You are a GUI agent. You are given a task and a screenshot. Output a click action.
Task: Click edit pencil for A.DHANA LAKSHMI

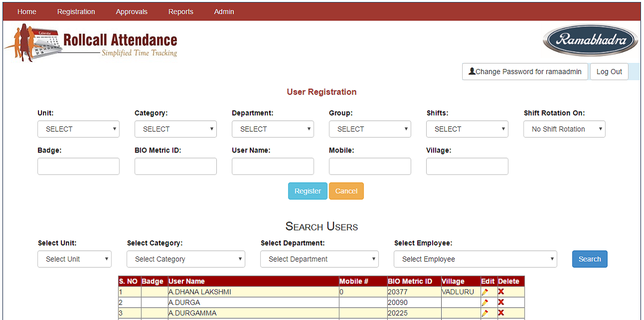point(485,292)
